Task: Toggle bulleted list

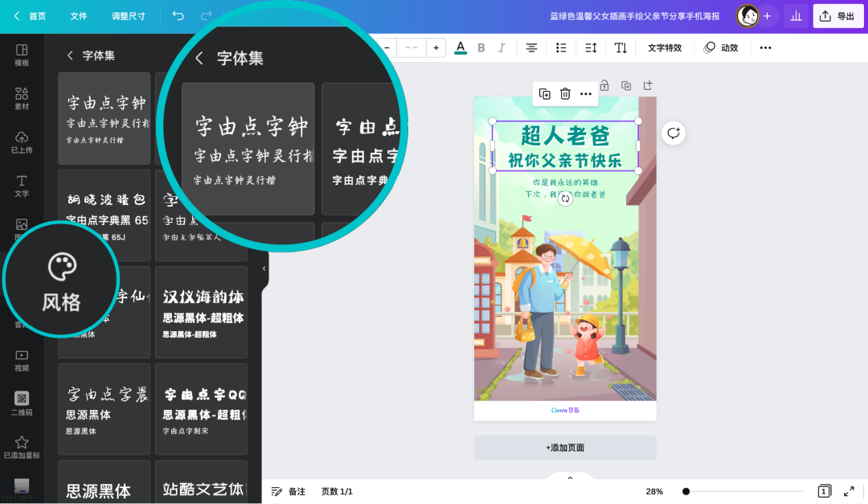Action: click(x=561, y=47)
